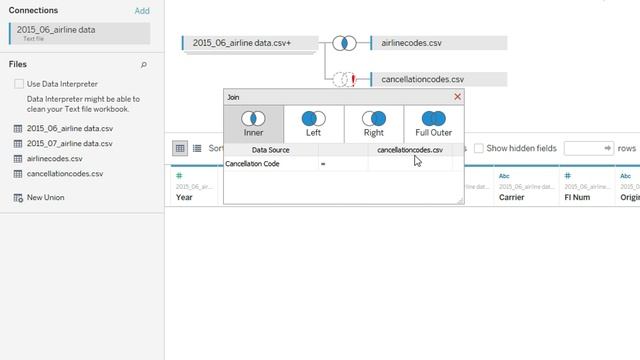Toggle the Show hidden fields checkbox

pos(479,149)
